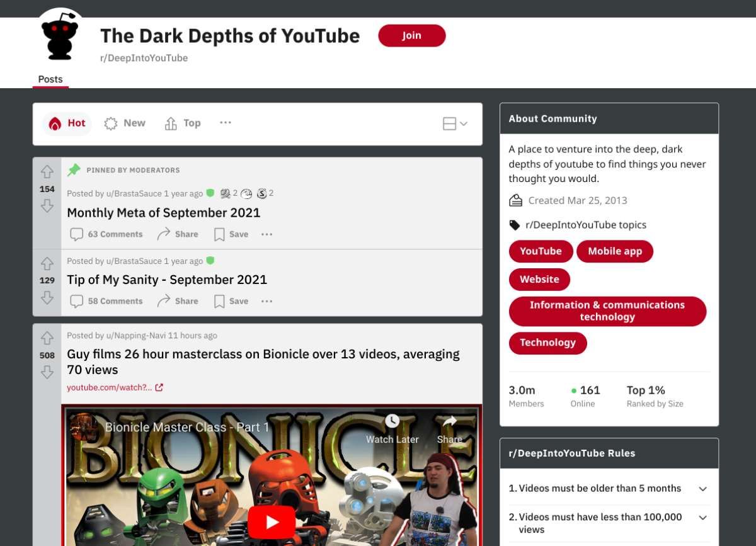The height and width of the screenshot is (546, 756).
Task: Click the Created Mar 25, 2013 text
Action: [578, 200]
